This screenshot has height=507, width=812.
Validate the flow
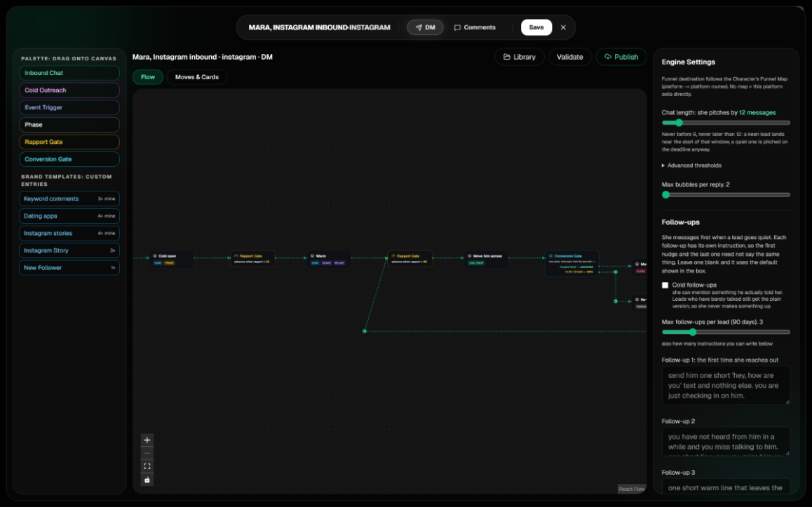(x=569, y=57)
